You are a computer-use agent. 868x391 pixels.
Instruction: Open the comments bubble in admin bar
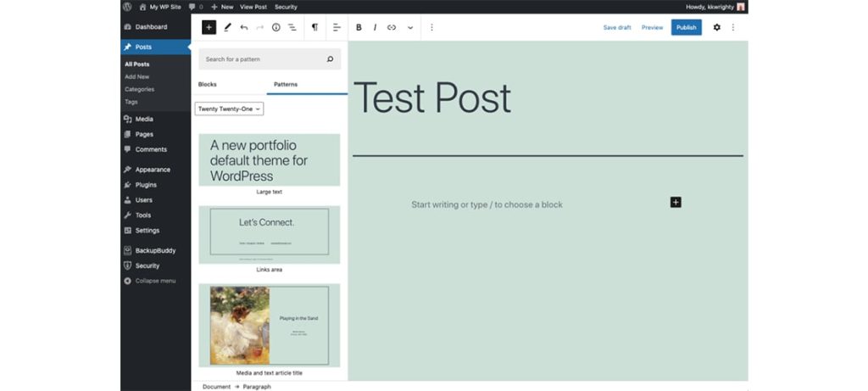coord(196,7)
